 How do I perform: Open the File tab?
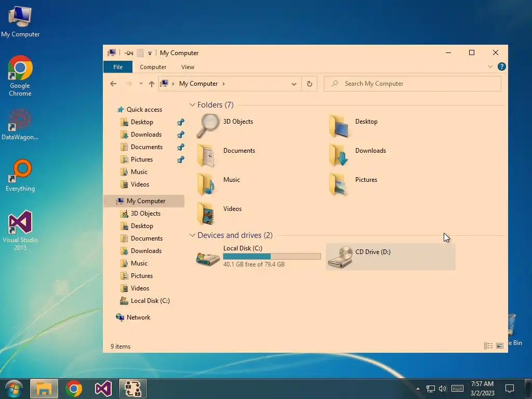click(118, 67)
